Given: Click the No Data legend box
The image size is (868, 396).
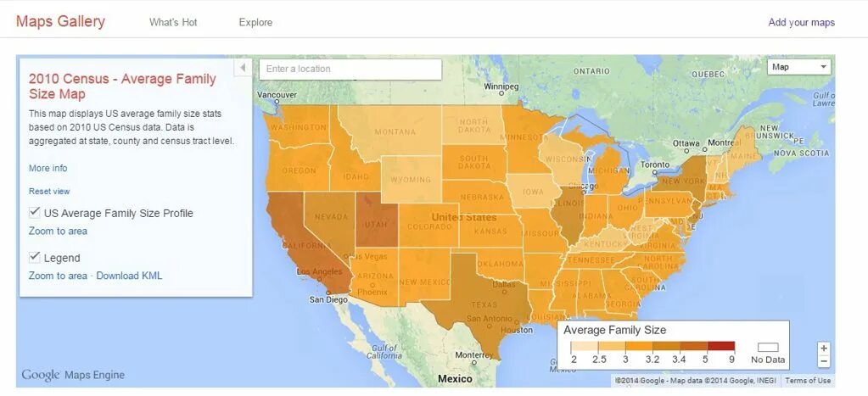Looking at the screenshot, I should point(768,348).
